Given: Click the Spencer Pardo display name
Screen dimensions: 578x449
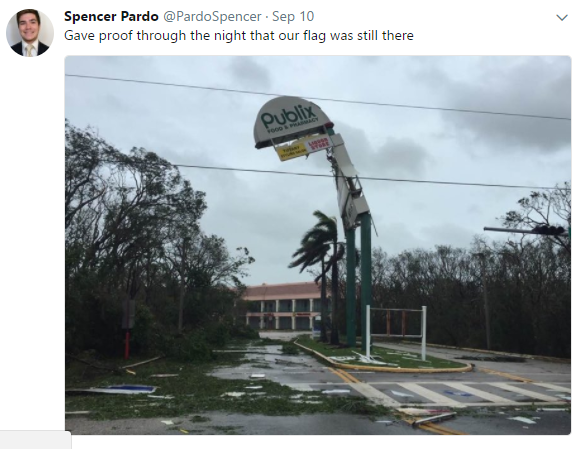Looking at the screenshot, I should 111,17.
